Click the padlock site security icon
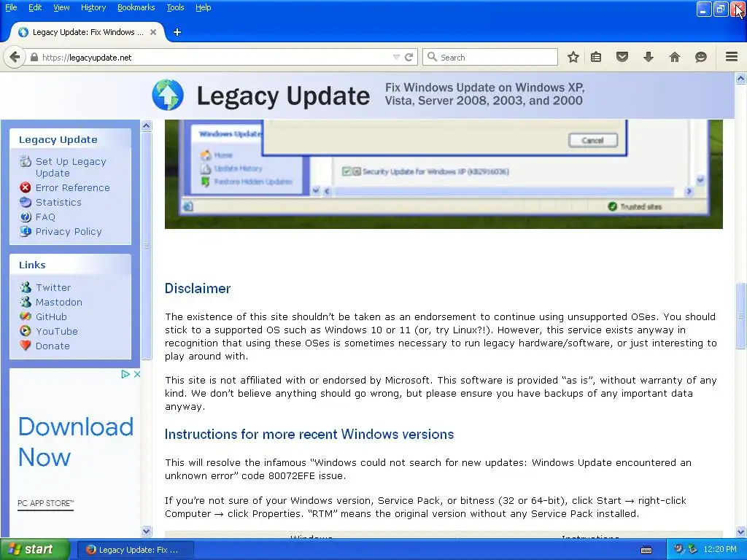Viewport: 747px width, 560px height. coord(34,57)
